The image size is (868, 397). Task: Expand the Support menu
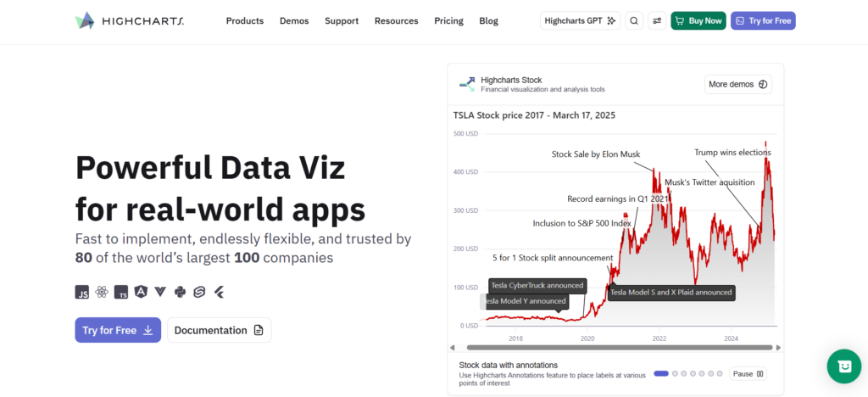click(342, 21)
